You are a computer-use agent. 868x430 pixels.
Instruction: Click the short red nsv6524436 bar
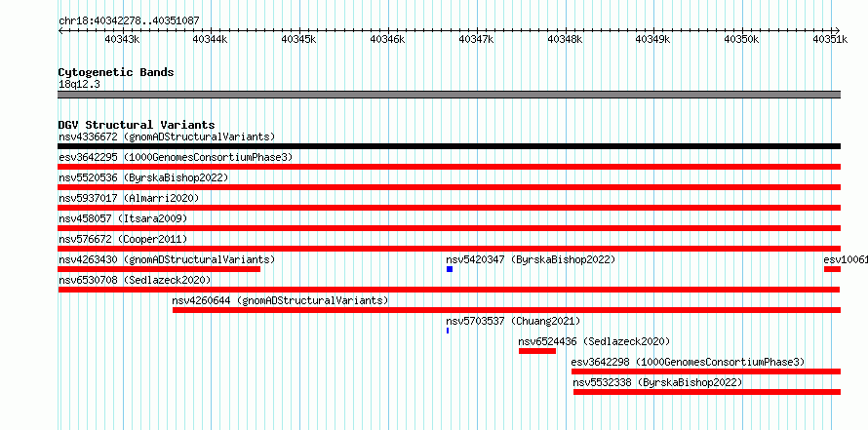537,351
